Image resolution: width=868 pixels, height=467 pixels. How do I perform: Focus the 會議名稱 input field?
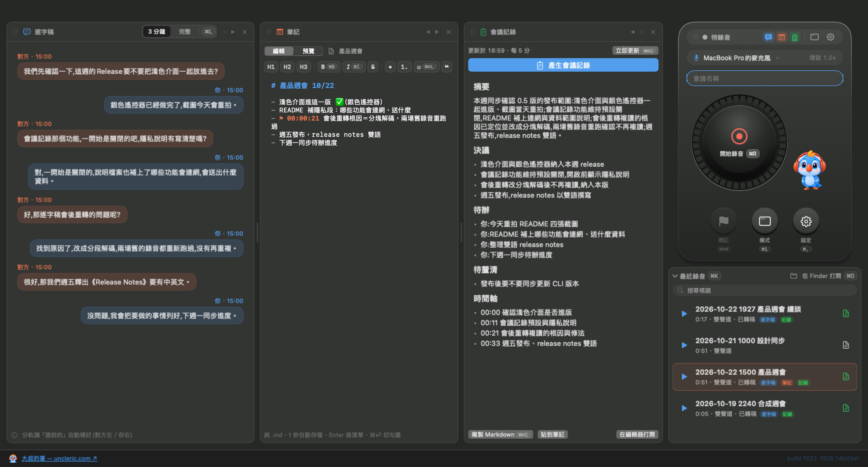coord(765,78)
